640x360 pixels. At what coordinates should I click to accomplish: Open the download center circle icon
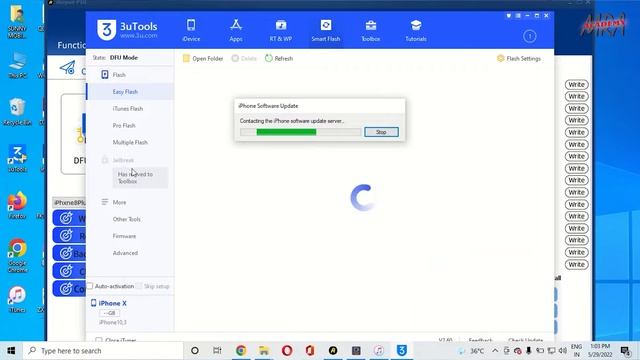[x=529, y=36]
